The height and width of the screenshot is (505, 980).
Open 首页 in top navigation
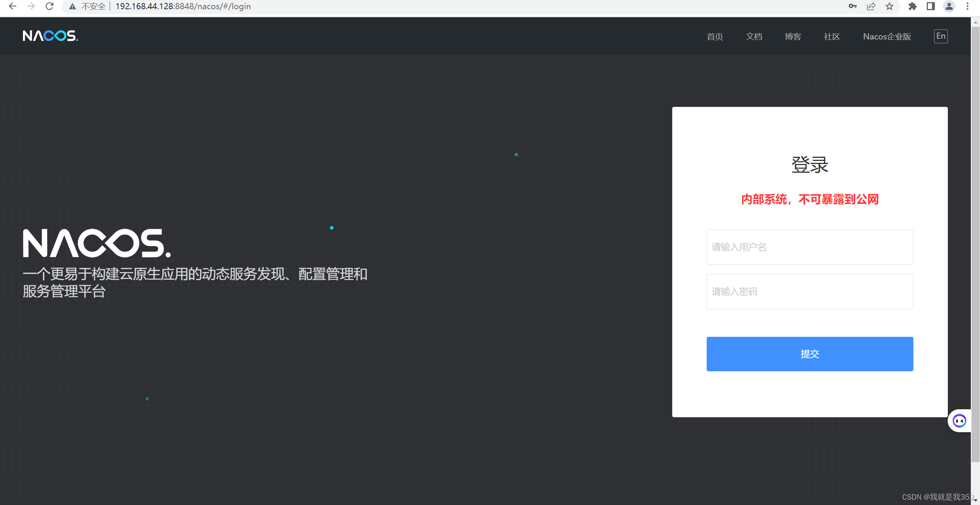715,36
